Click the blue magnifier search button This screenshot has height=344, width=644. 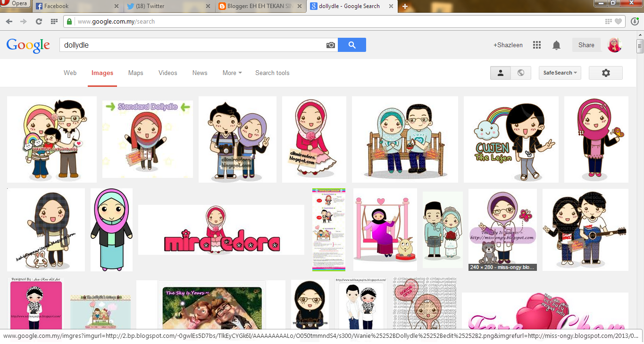[352, 45]
